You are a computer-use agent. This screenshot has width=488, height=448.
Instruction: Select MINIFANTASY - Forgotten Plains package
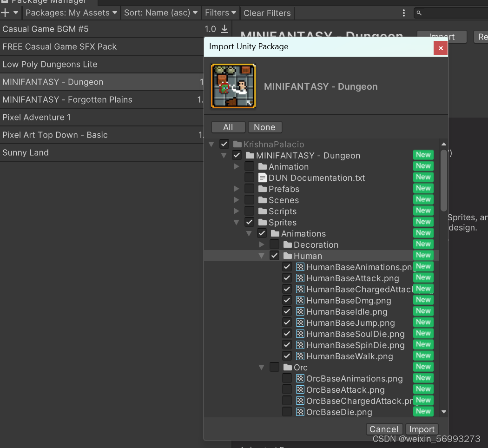[x=102, y=99]
